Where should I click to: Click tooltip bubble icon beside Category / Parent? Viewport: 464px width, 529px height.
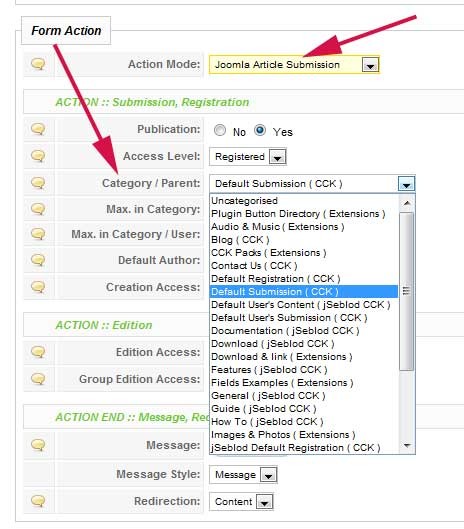click(38, 183)
